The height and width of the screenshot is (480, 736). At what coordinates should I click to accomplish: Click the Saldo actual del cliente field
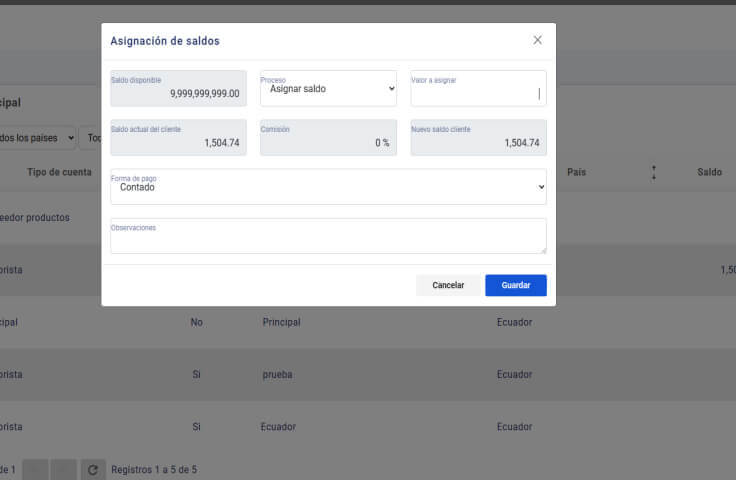click(178, 139)
